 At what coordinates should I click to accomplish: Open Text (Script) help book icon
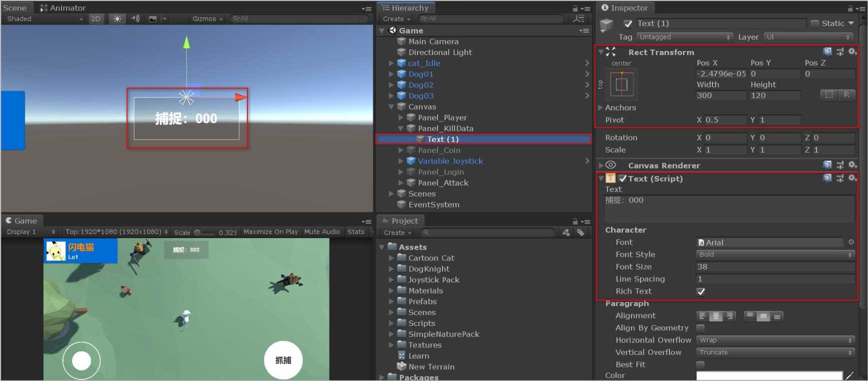coord(827,178)
